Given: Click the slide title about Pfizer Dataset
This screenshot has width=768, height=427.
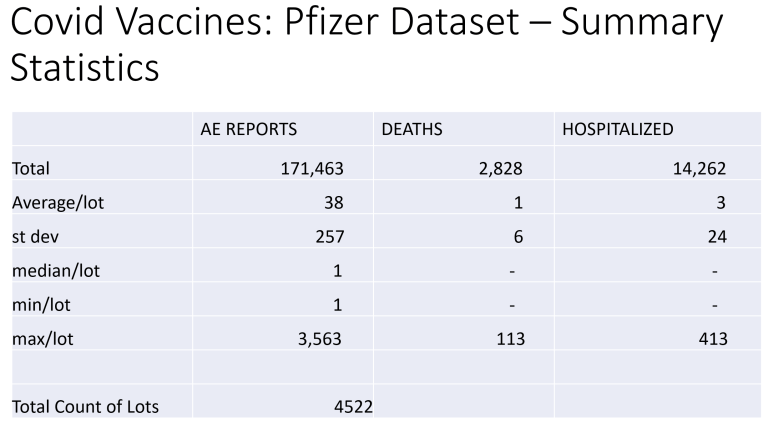Looking at the screenshot, I should pos(365,45).
